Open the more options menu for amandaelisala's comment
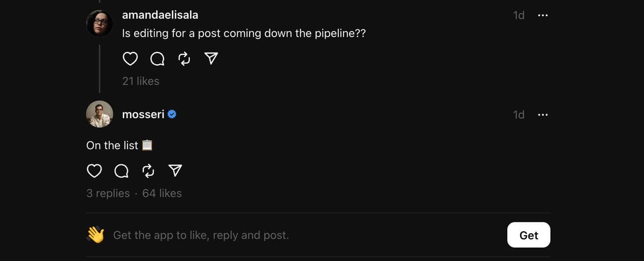This screenshot has height=261, width=644. point(543,15)
